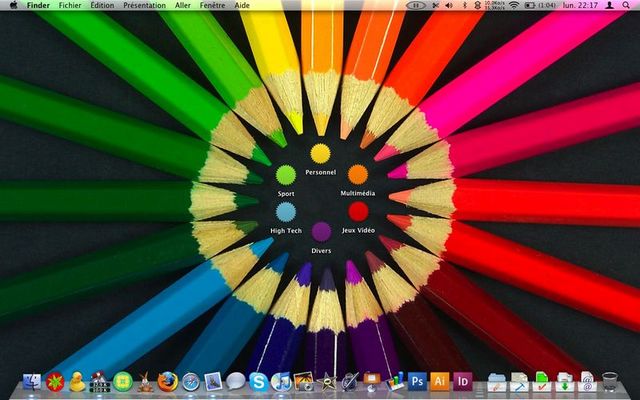Open the @ address stack in dock
This screenshot has width=640, height=400.
click(587, 382)
